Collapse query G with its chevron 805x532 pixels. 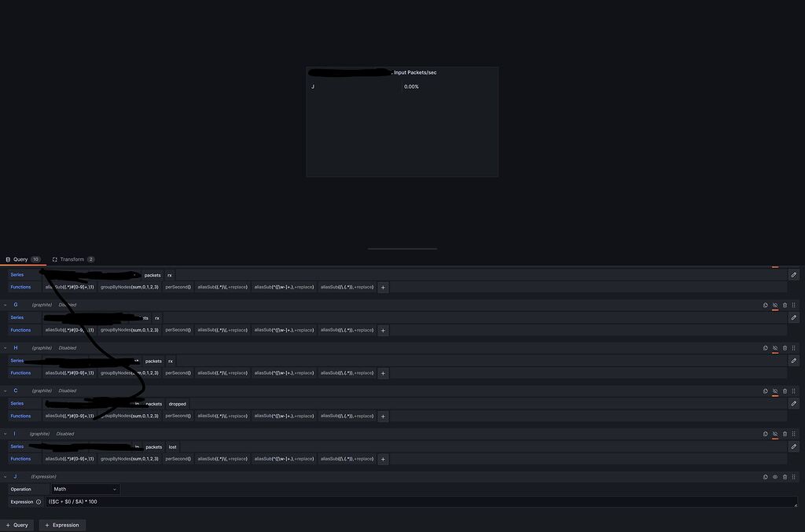(6, 305)
